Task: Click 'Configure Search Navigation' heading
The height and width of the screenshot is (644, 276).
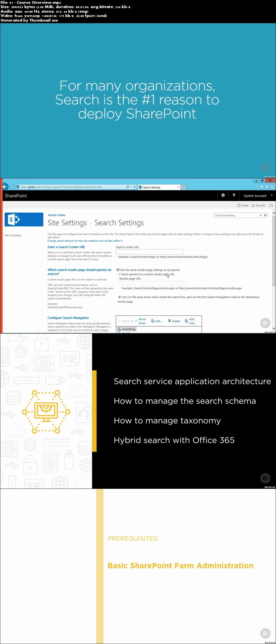Action: click(x=68, y=318)
